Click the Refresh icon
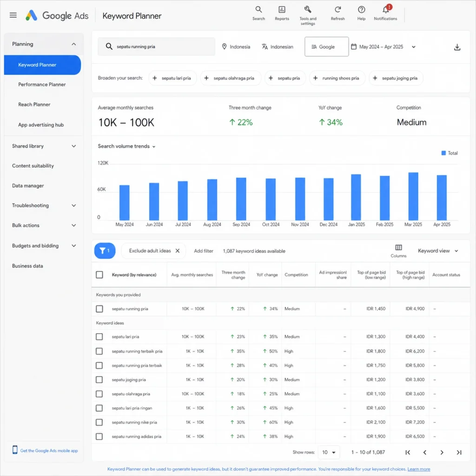The height and width of the screenshot is (476, 476). pos(337,13)
